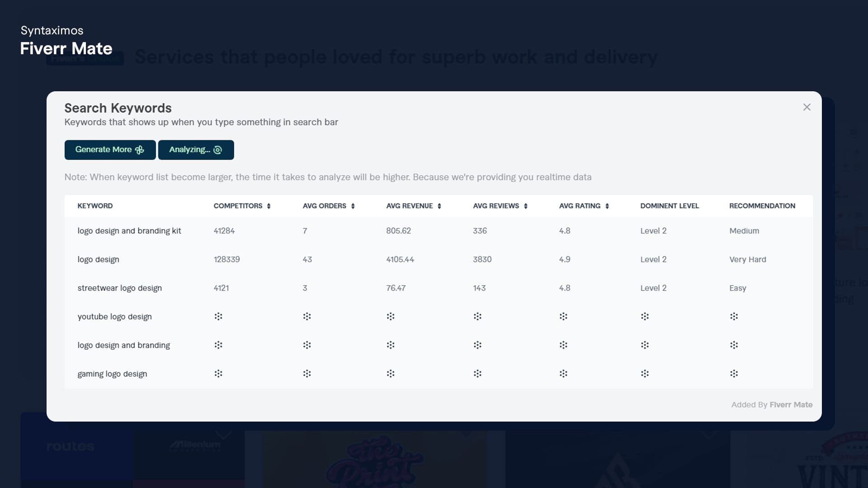Click the Fiverr Mate credit link

click(x=791, y=405)
